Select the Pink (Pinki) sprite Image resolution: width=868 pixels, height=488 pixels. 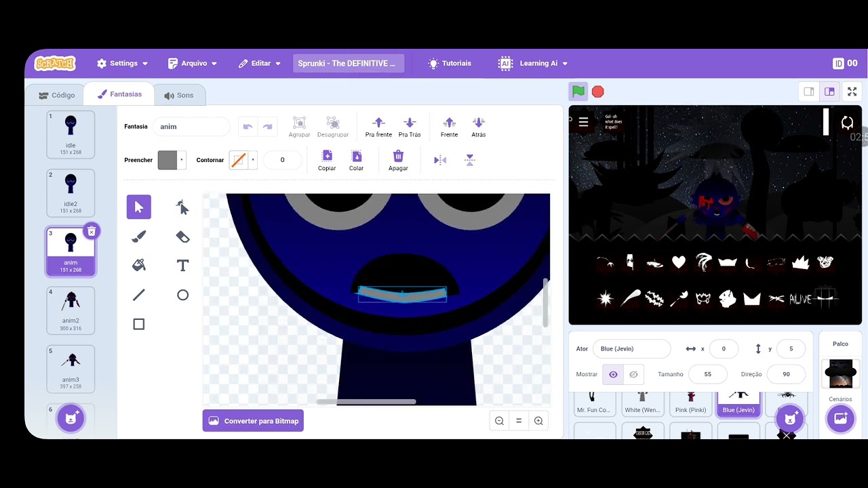[x=691, y=404]
